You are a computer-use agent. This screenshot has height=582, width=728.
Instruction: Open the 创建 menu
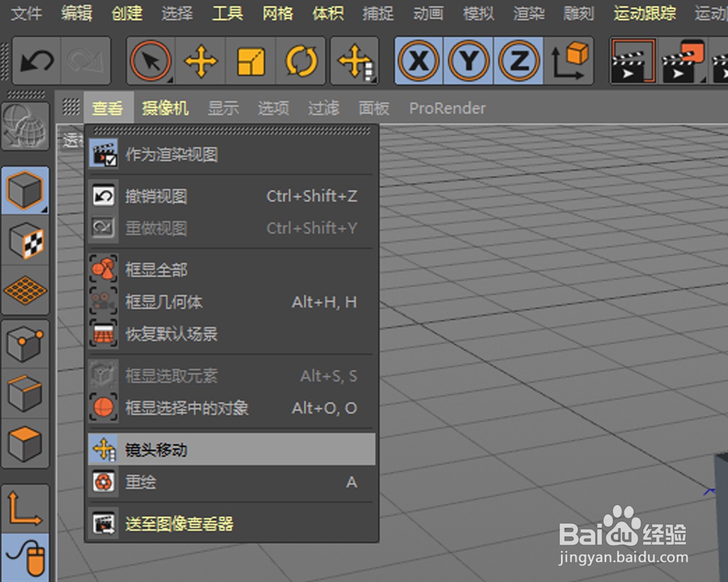click(127, 13)
